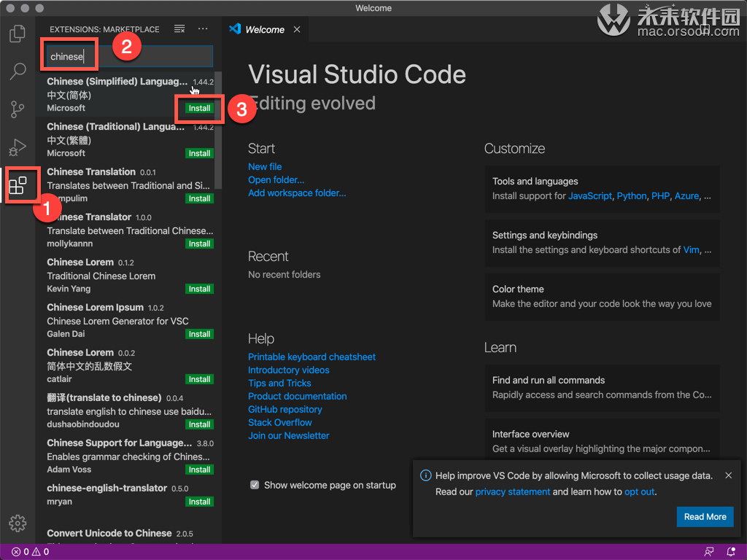
Task: Open the Manage gear menu
Action: click(x=18, y=523)
